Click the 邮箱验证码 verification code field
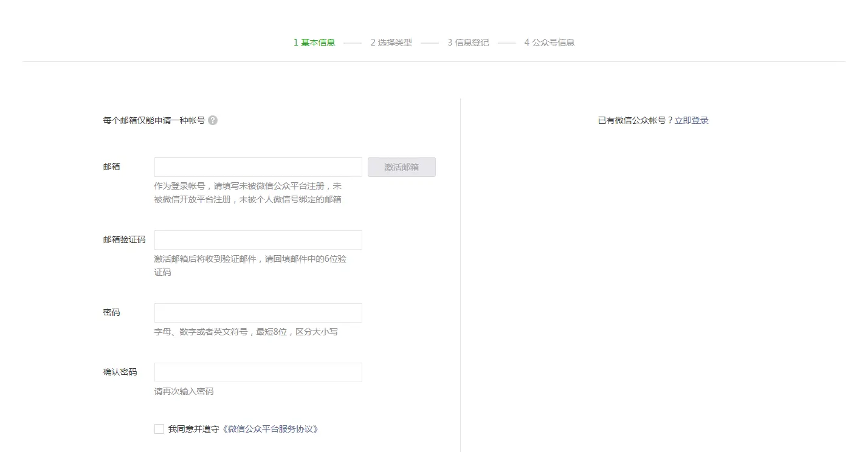The width and height of the screenshot is (868, 452). (x=258, y=239)
